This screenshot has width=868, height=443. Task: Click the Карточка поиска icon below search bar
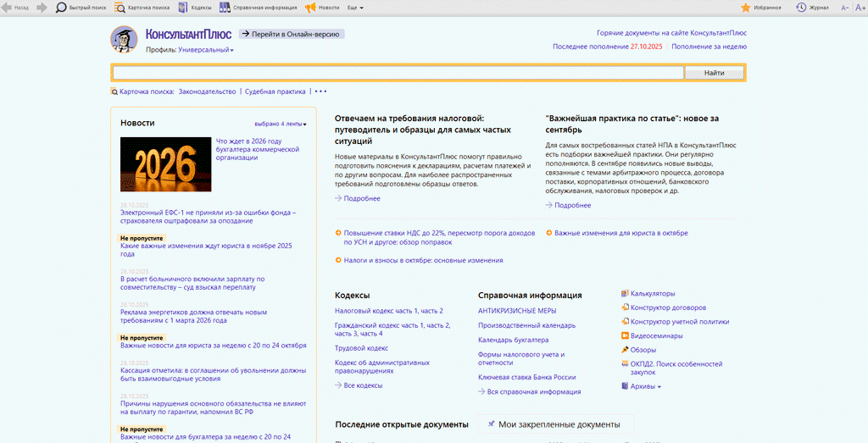coord(114,91)
